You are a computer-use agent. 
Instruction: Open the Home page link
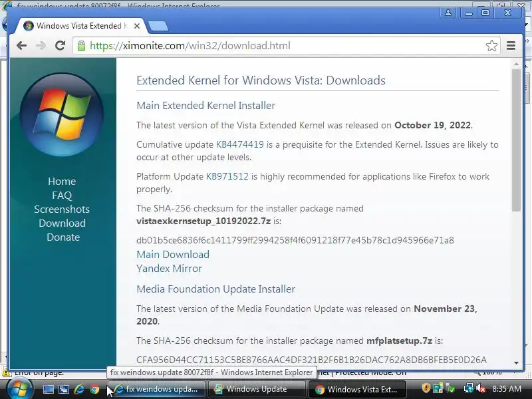[62, 181]
